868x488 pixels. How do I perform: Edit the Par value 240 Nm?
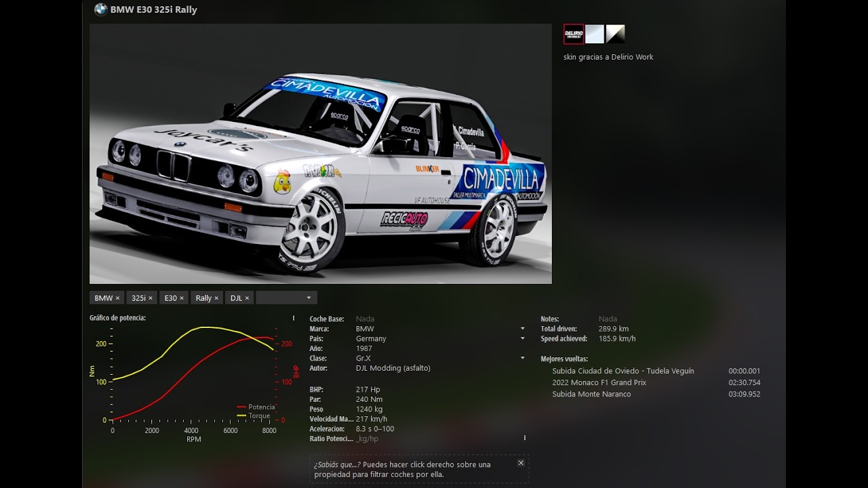pos(369,399)
